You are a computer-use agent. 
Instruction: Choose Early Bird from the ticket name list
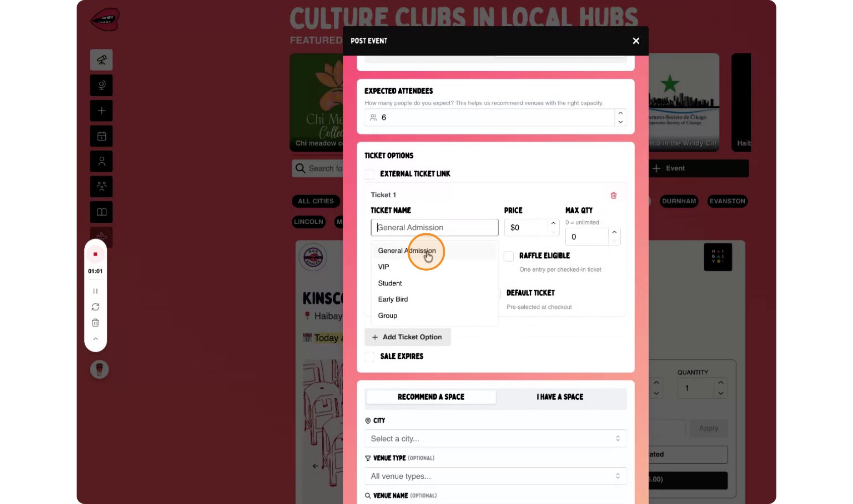pos(435,299)
